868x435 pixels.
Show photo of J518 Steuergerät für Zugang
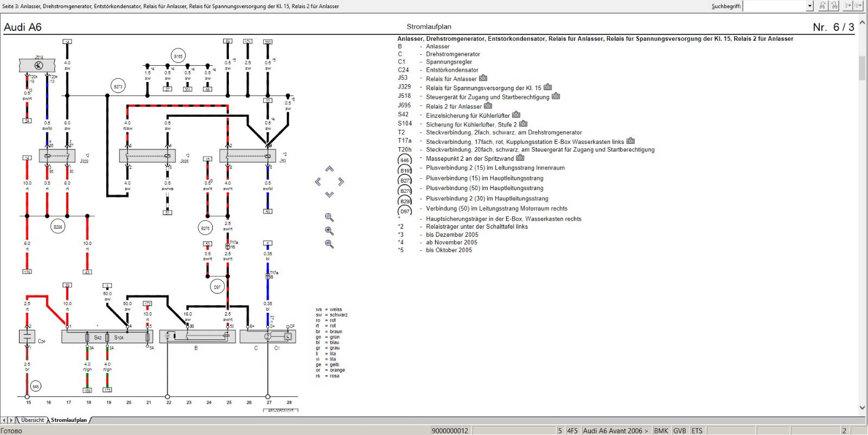coord(556,96)
